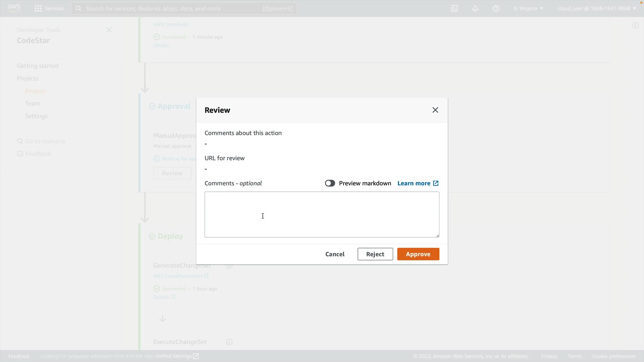This screenshot has width=644, height=362.
Task: Select Settings in the sidebar
Action: coord(36,116)
